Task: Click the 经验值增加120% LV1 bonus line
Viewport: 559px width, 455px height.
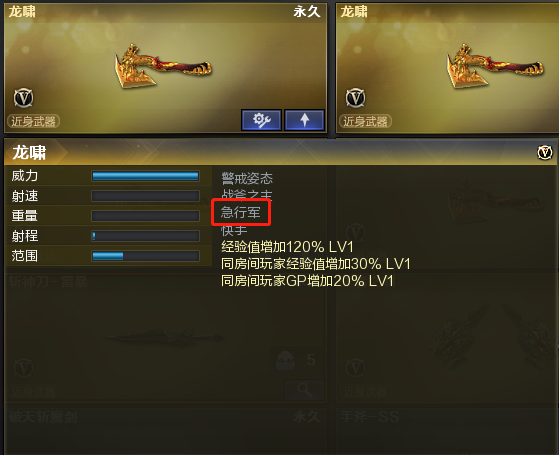Action: point(287,247)
